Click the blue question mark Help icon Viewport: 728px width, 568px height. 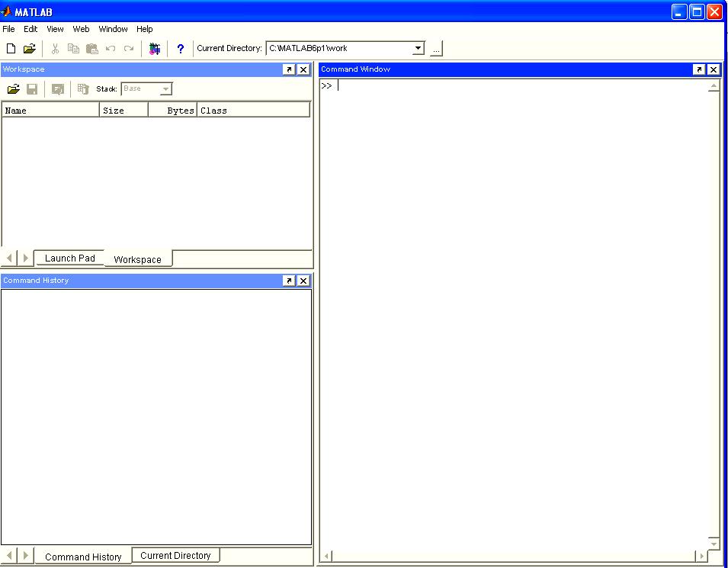181,48
